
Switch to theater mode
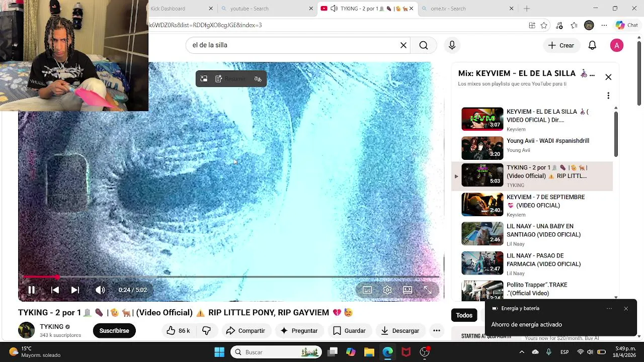point(408,290)
